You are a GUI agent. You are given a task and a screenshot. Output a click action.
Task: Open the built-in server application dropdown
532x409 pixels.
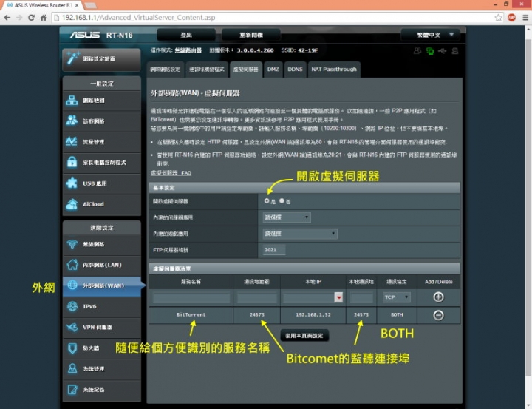[287, 217]
